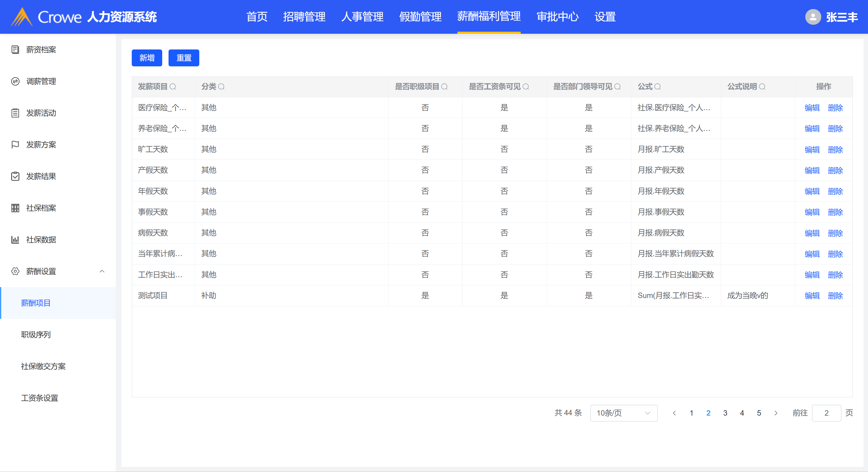The image size is (868, 472).
Task: Click the 前往 page number input field
Action: point(826,413)
